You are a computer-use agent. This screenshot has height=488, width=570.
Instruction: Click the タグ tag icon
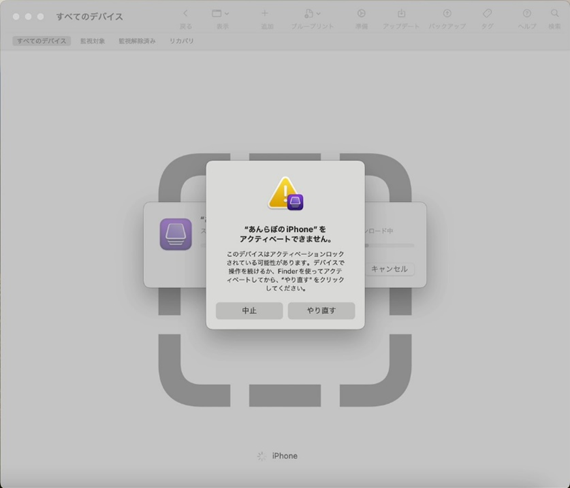coord(487,13)
